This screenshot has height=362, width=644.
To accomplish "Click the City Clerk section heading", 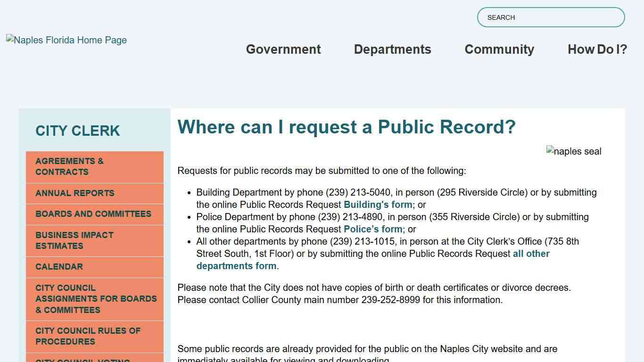I will [x=78, y=131].
